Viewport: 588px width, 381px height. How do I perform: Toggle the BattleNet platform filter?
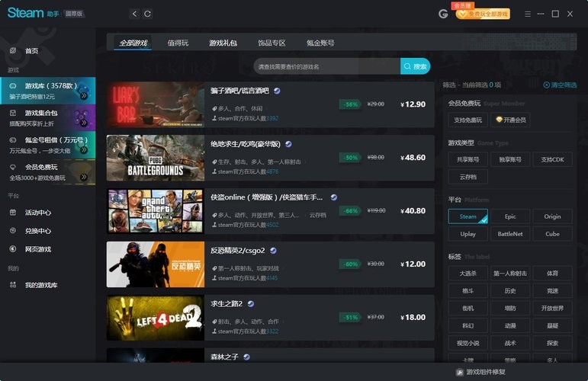510,234
